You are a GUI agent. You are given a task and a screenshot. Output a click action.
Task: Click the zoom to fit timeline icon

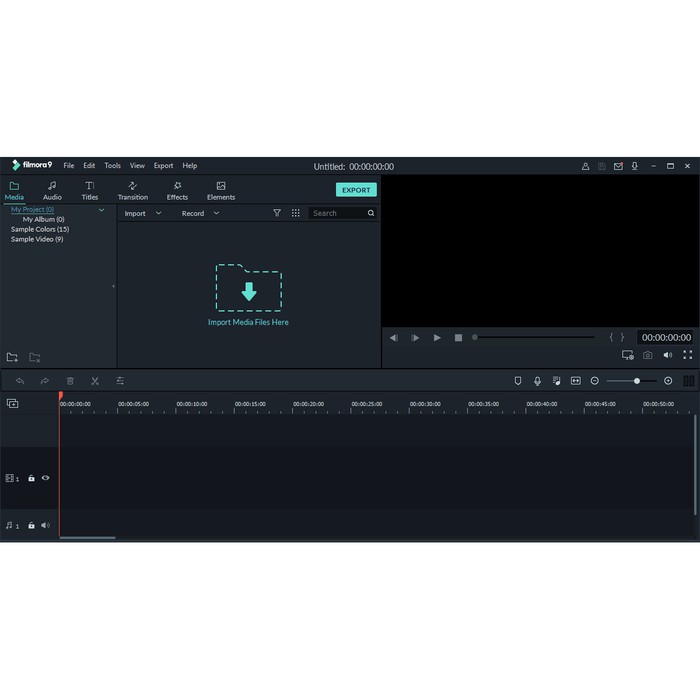coord(575,381)
